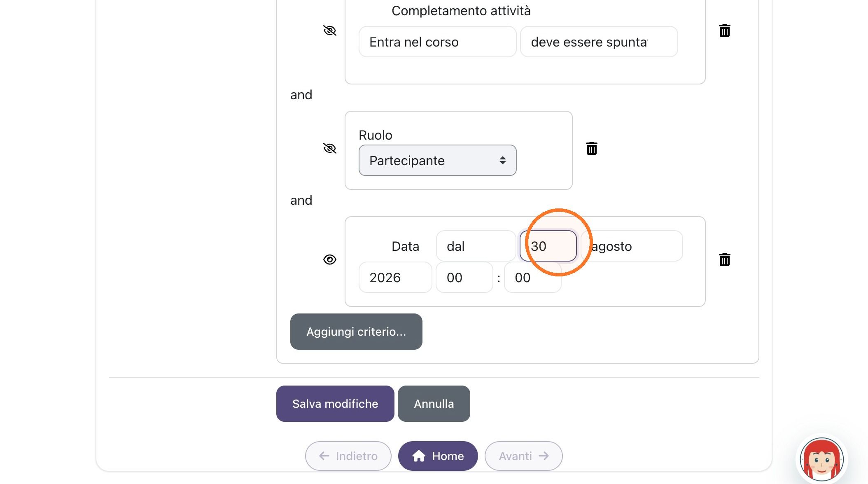Click the right arrow icon in Avanti
This screenshot has height=484, width=868.
click(544, 456)
